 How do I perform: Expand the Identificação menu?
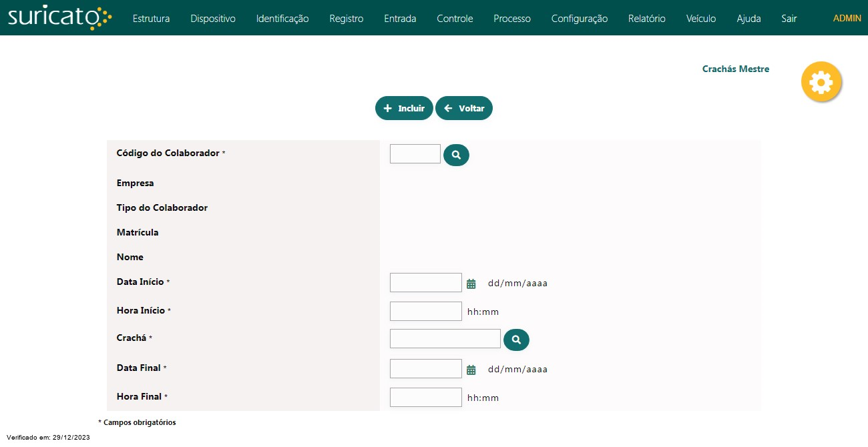(282, 19)
